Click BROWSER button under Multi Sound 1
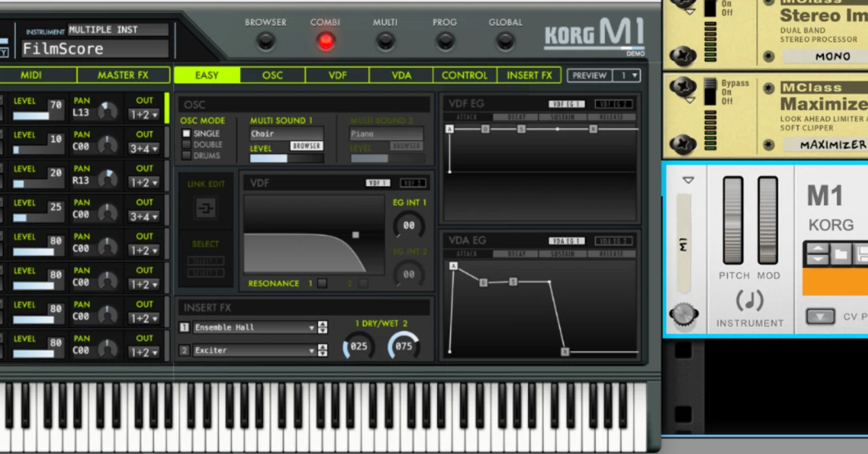This screenshot has height=454, width=868. (x=307, y=146)
